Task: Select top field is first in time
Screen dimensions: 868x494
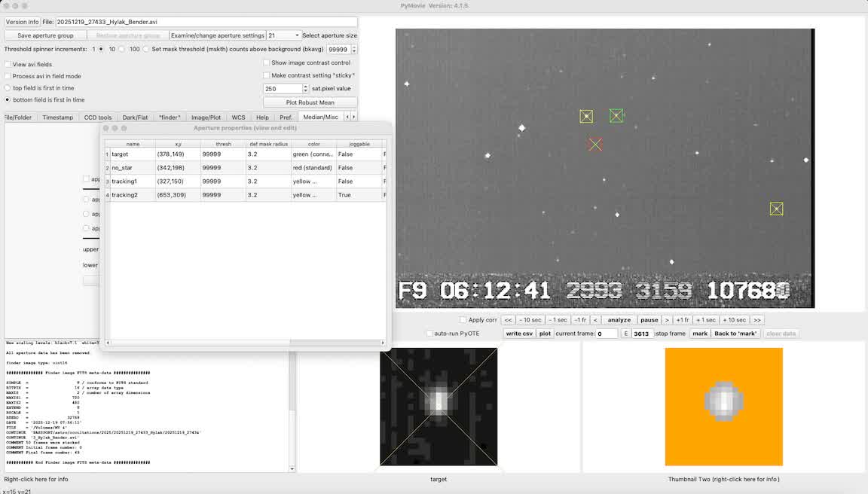Action: point(8,88)
